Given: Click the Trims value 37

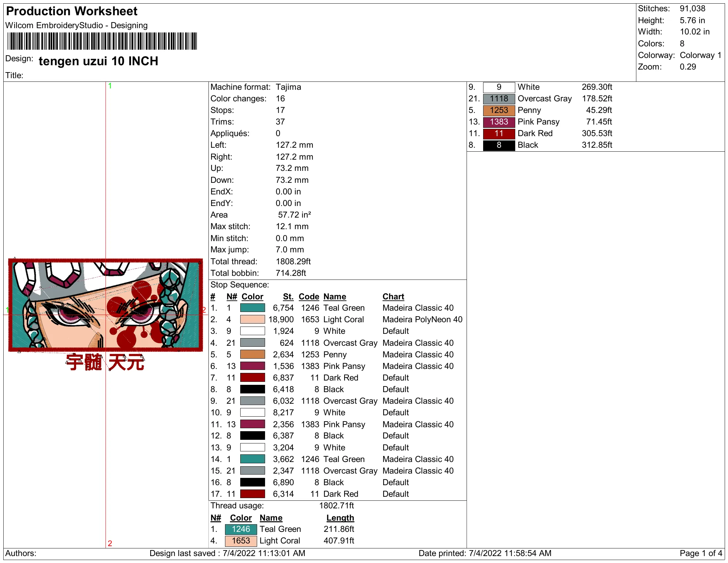Looking at the screenshot, I should [x=280, y=122].
